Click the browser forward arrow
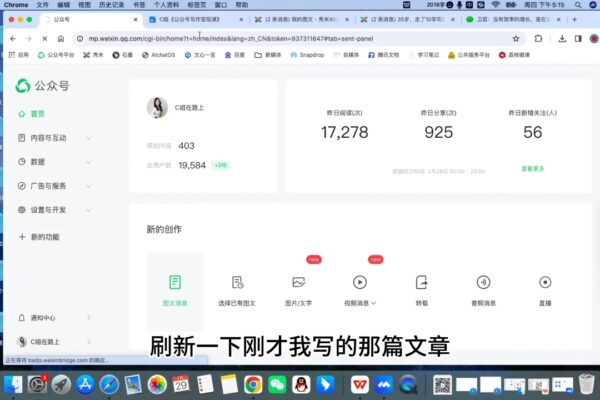This screenshot has width=600, height=400. [29, 39]
